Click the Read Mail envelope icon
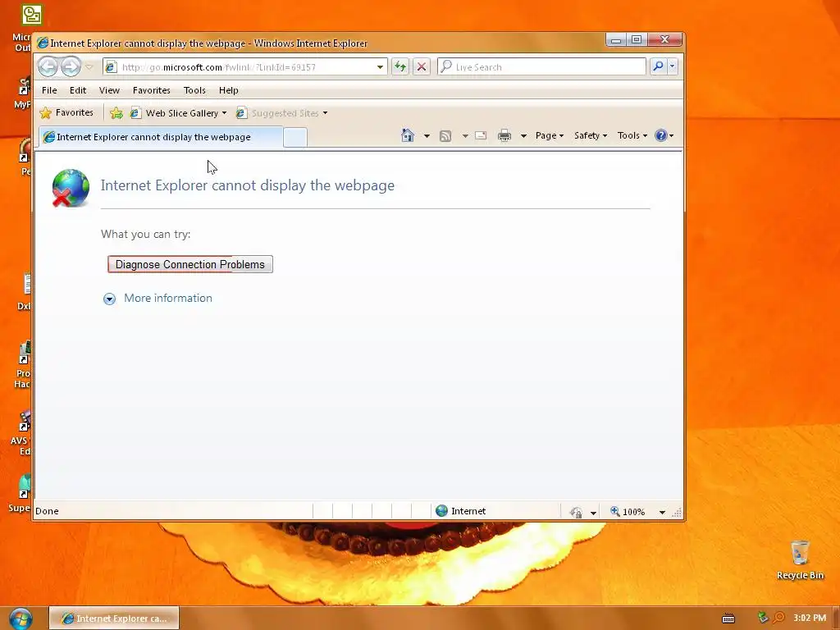This screenshot has width=840, height=630. pos(481,135)
